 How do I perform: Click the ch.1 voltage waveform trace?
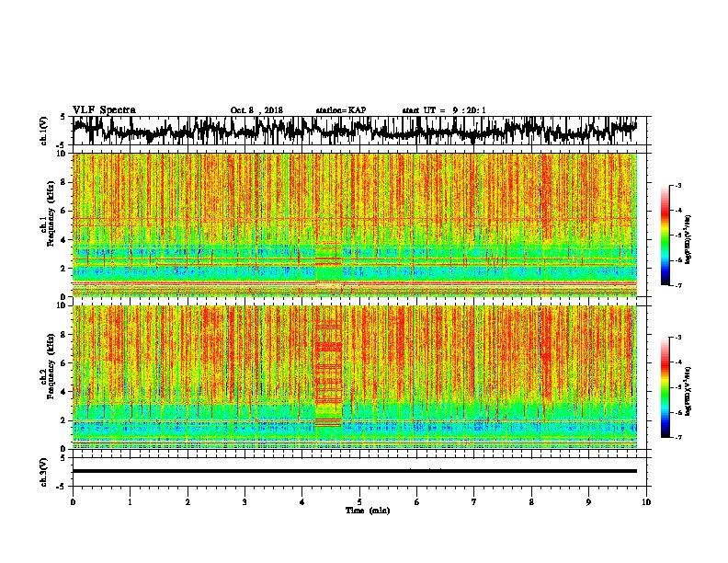[355, 131]
